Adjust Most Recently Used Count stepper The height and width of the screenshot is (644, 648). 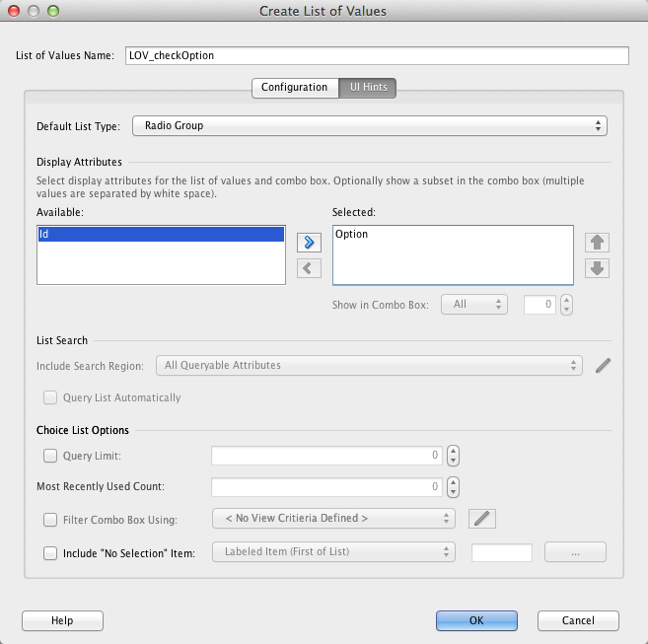tap(453, 487)
